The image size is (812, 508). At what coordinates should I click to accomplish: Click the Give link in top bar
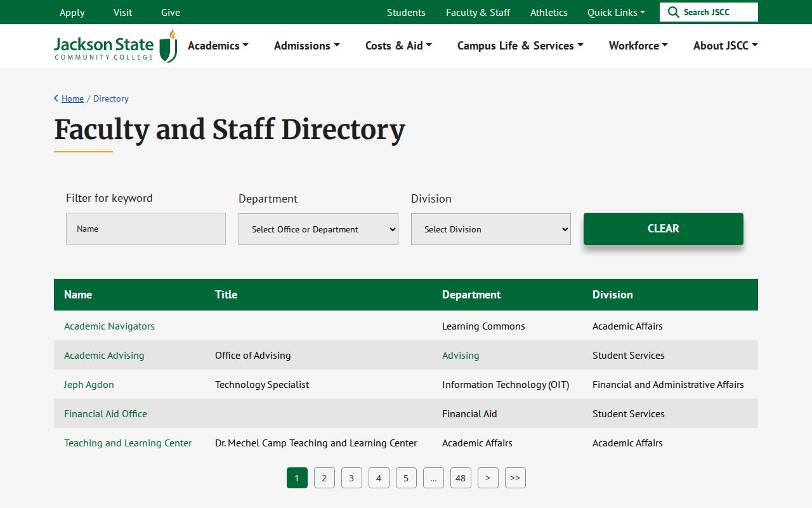tap(171, 12)
